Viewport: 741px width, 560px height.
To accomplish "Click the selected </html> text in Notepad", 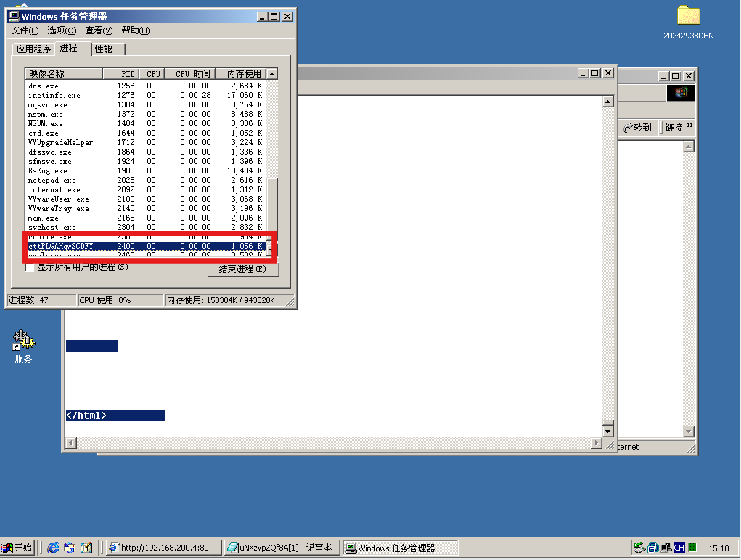I will [x=86, y=416].
